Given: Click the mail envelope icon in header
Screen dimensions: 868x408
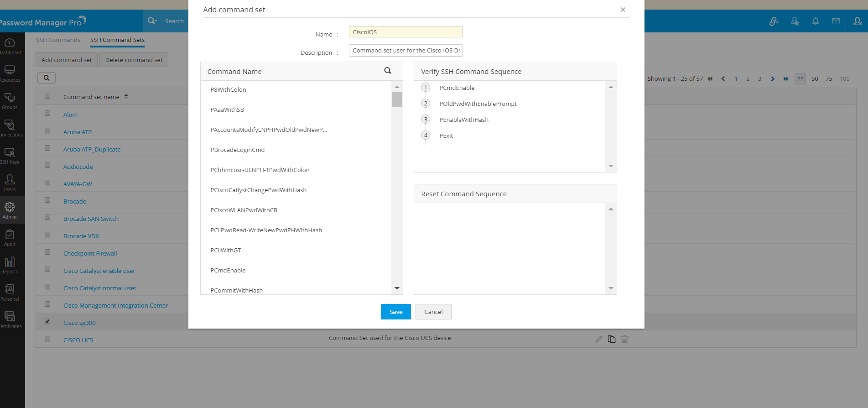Looking at the screenshot, I should click(836, 21).
